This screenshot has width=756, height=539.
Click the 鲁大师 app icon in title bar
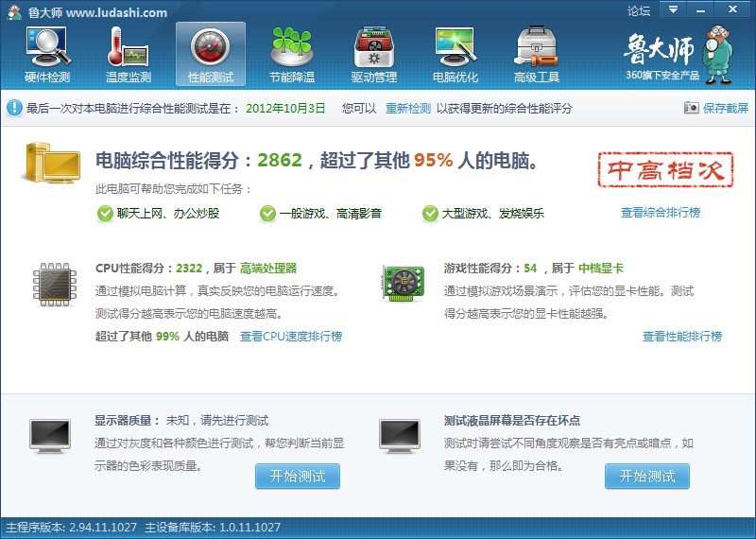(14, 12)
